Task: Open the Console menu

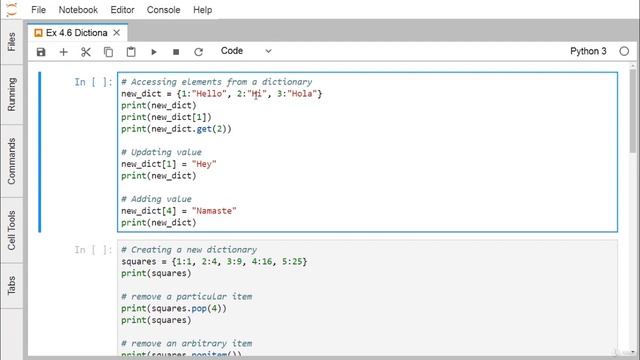Action: coord(163,10)
